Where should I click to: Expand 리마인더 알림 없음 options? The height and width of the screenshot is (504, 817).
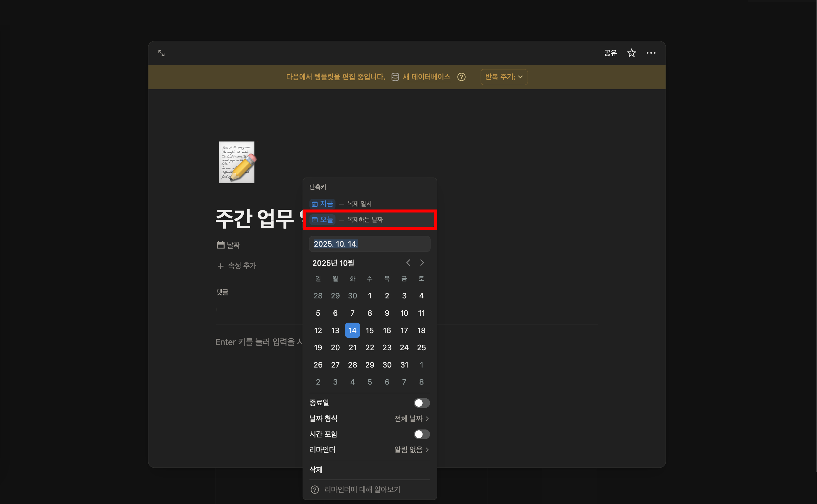411,450
